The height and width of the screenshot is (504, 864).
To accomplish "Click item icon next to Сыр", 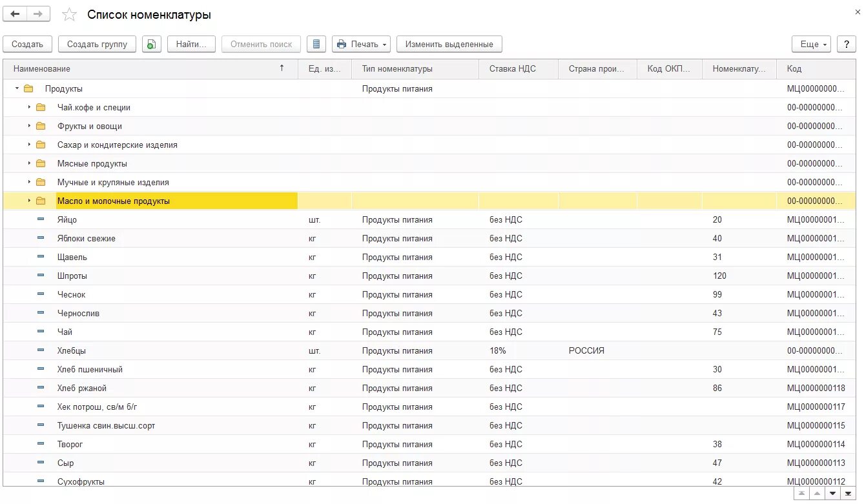I will (x=41, y=463).
